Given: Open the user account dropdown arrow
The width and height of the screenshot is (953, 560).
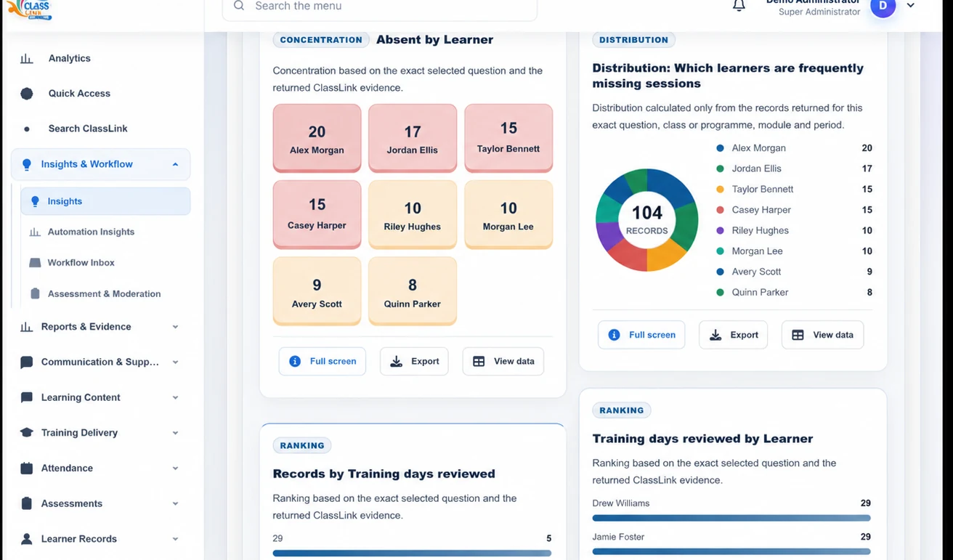Looking at the screenshot, I should 911,6.
